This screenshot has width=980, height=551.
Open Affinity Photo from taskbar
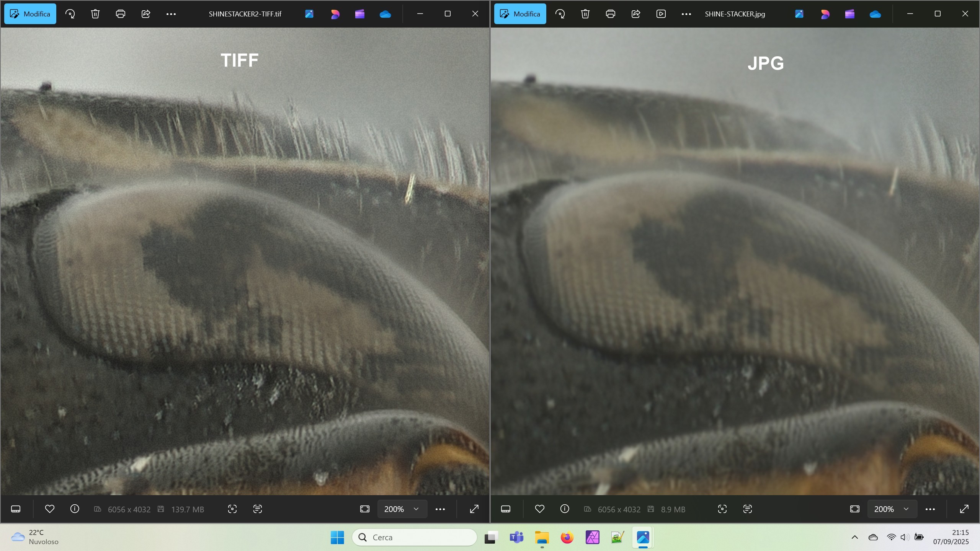592,537
